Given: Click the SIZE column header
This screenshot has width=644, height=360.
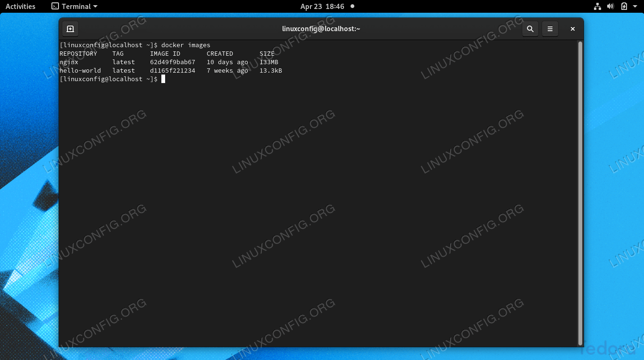Looking at the screenshot, I should (x=267, y=54).
